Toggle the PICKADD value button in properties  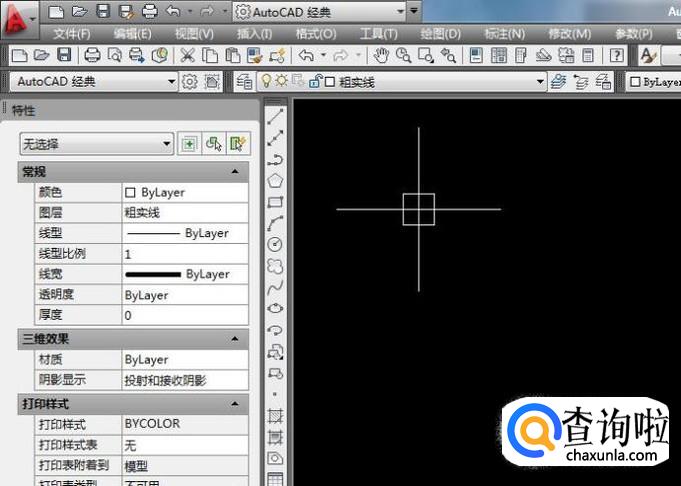pyautogui.click(x=188, y=144)
